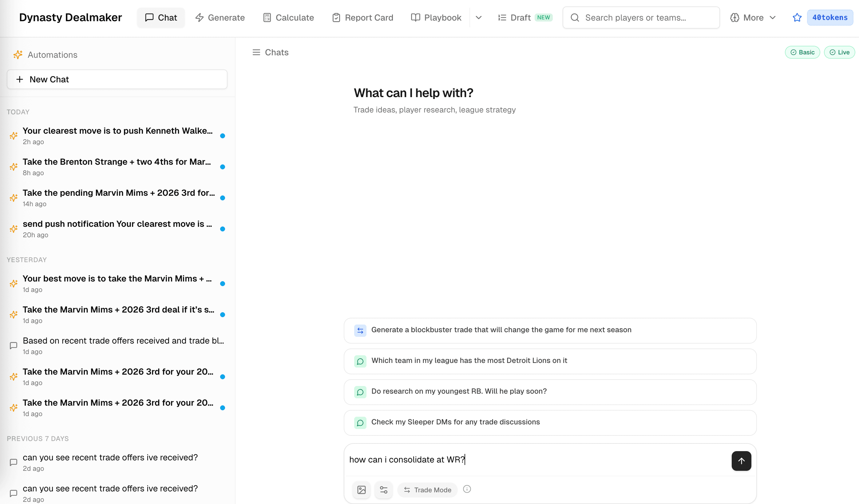This screenshot has width=859, height=504.
Task: Click chat bubble icon for Detroit Lions suggestion
Action: [360, 361]
